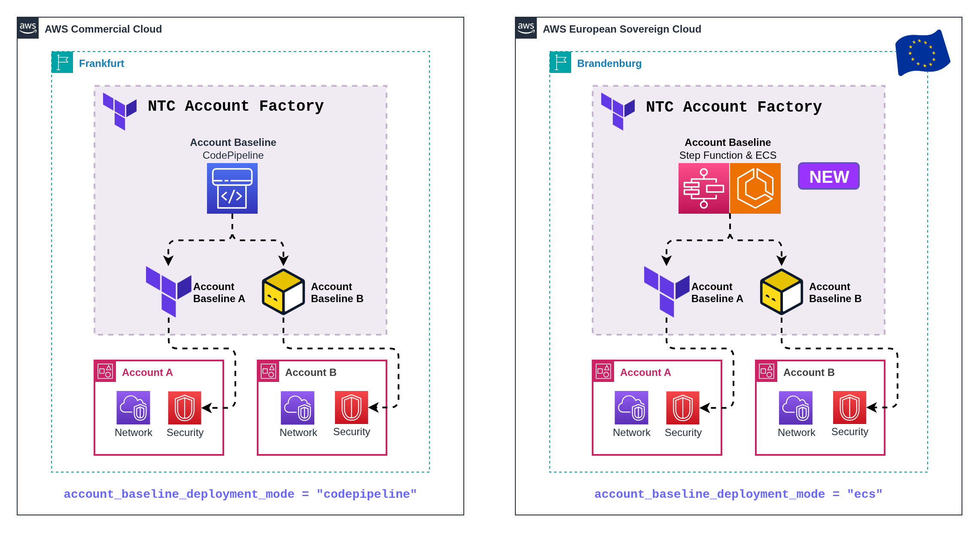Click the AWS logo of European Sovereign Cloud
This screenshot has width=980, height=533.
point(526,28)
